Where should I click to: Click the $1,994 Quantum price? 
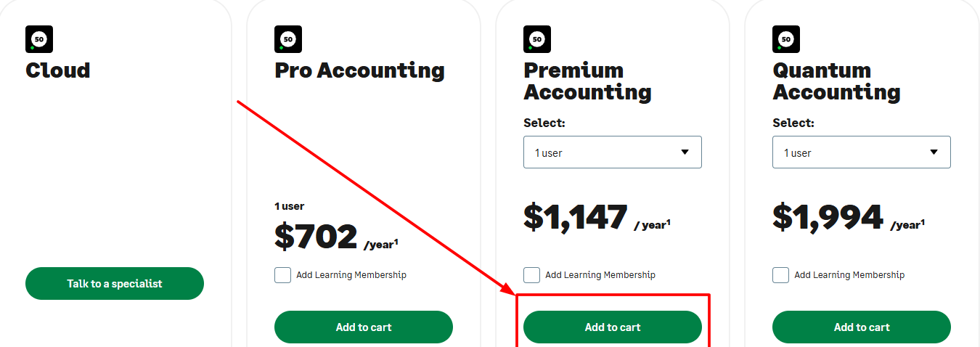point(828,217)
